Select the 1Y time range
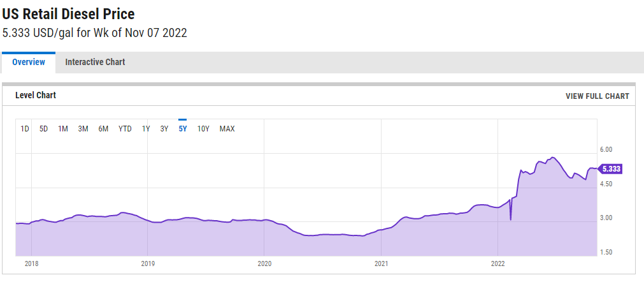The image size is (644, 282). point(146,129)
